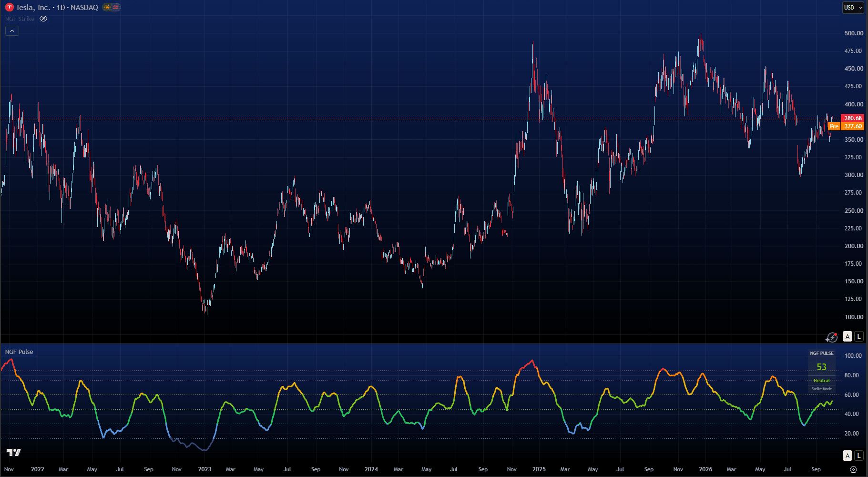Click the lightning icon with red dot
The width and height of the screenshot is (868, 477).
832,337
